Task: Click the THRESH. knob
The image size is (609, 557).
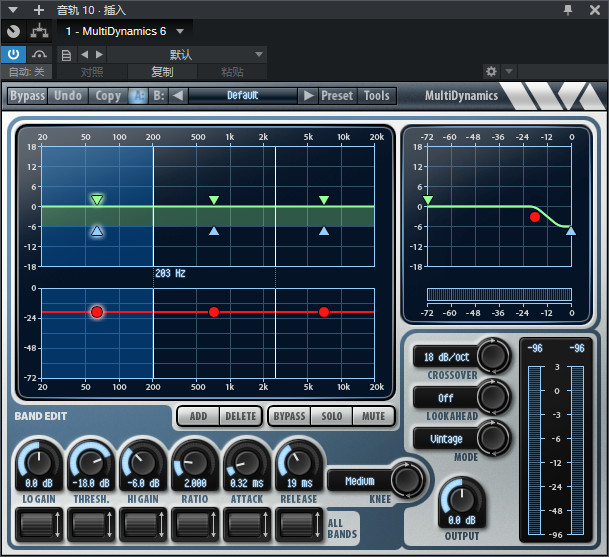Action: click(91, 462)
